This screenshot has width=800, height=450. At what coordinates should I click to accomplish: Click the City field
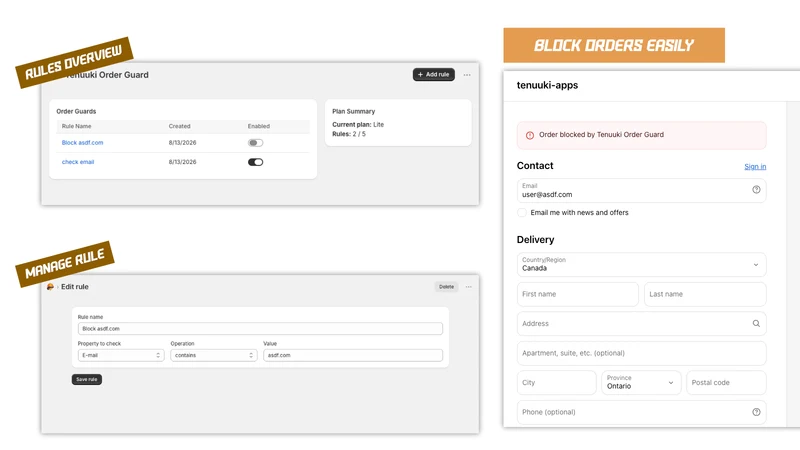coord(557,383)
